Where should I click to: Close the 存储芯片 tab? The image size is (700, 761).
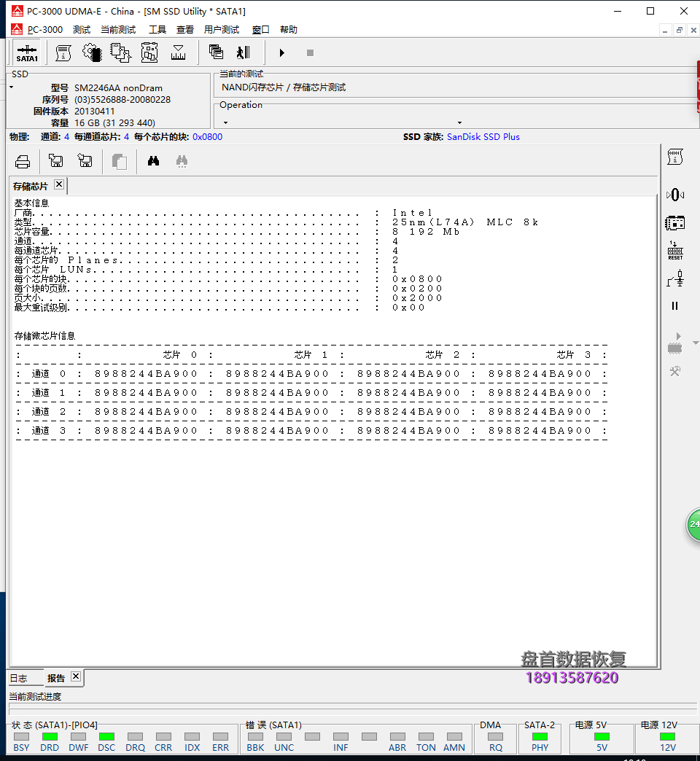(59, 184)
